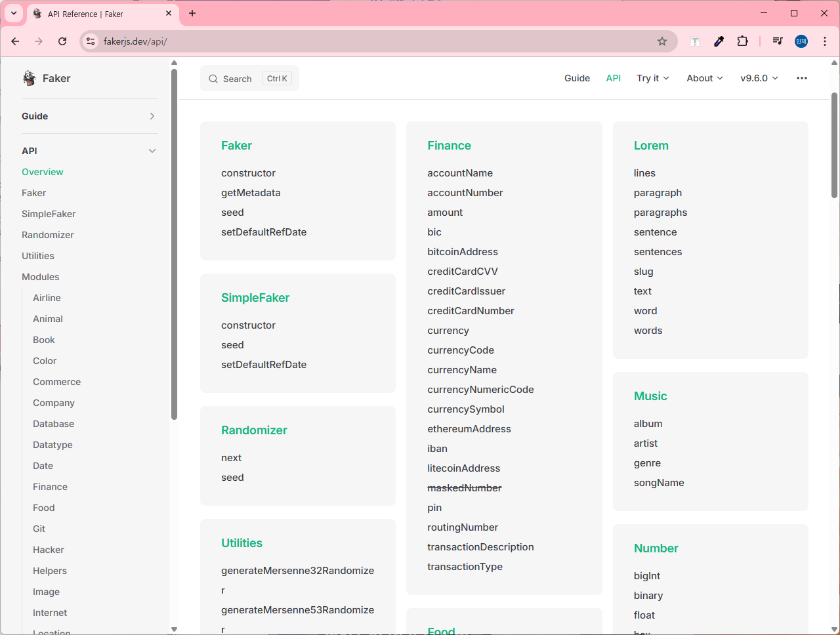Click sidebar scroll down arrow
840x635 pixels.
174,629
